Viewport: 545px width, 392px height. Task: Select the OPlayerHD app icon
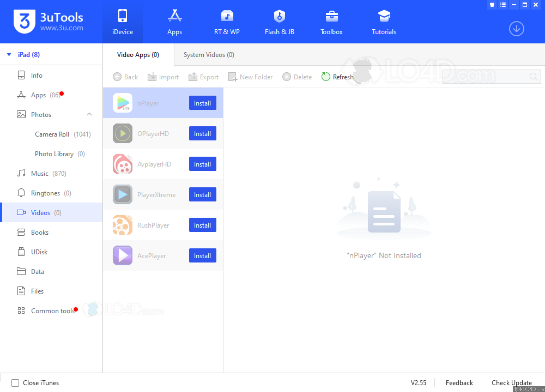point(123,133)
